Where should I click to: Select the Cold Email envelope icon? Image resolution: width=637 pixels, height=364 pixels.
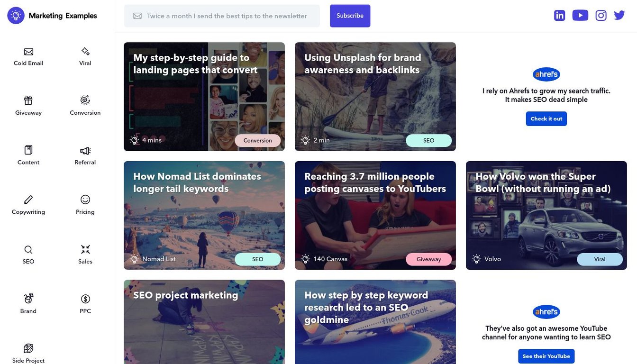[28, 52]
